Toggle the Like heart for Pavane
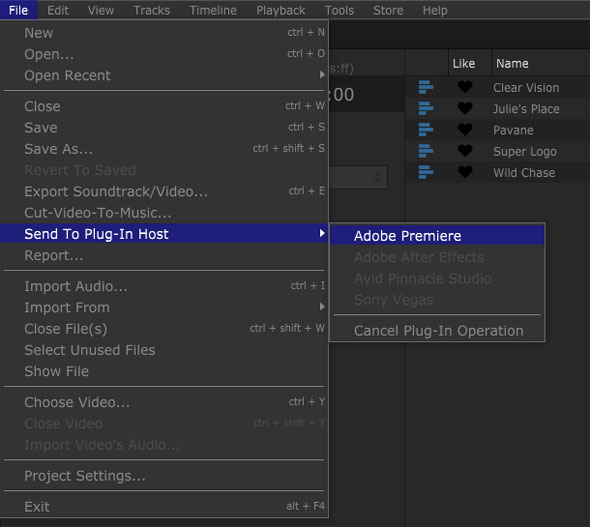The height and width of the screenshot is (527, 590). [465, 130]
